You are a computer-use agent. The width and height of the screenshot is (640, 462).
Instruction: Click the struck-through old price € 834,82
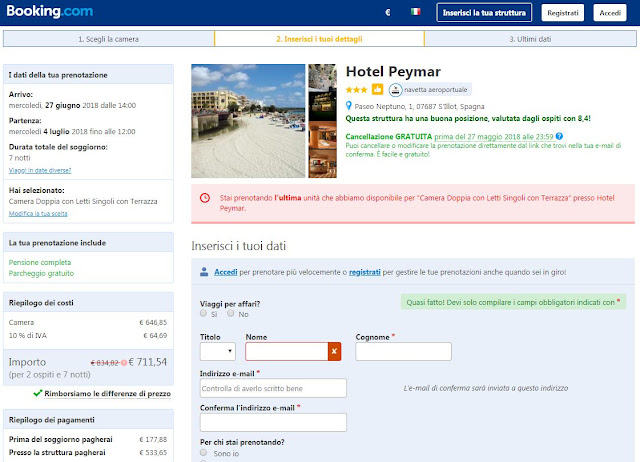coord(105,363)
